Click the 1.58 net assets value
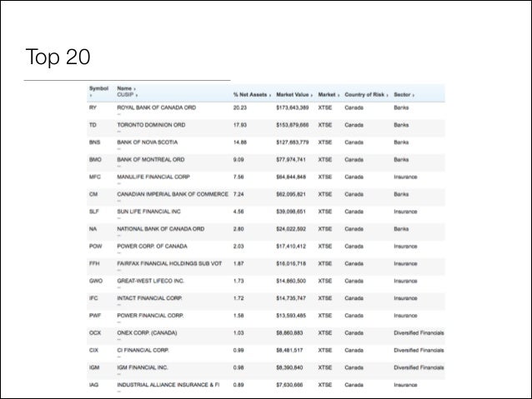Viewport: 532px width, 399px height. coord(238,316)
